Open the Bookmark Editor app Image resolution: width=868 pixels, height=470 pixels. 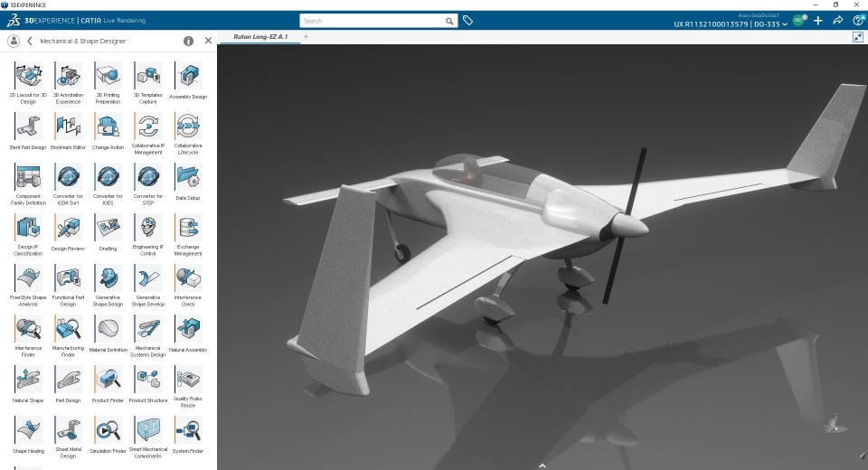click(68, 127)
